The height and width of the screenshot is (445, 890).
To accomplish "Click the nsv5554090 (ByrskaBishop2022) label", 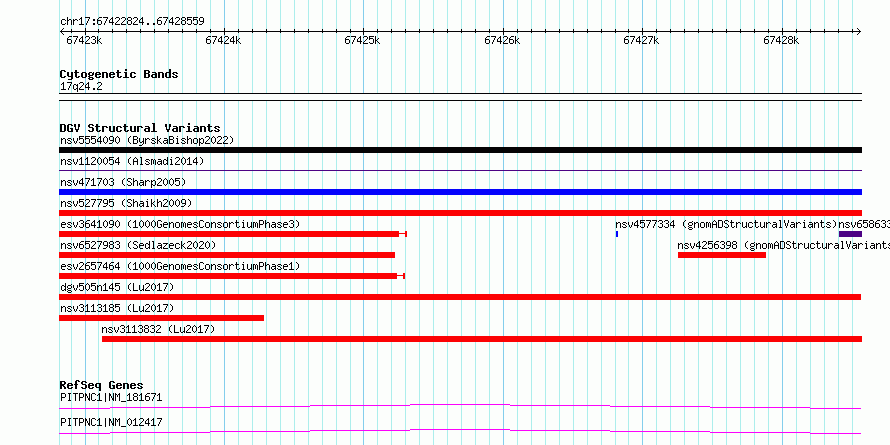I will point(147,140).
